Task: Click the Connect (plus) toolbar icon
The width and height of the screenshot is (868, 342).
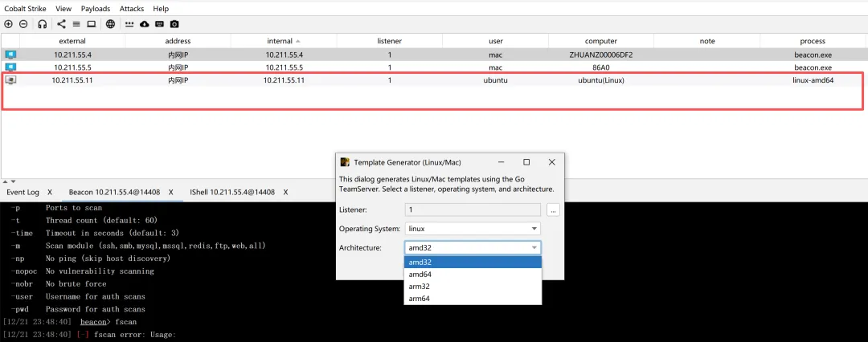Action: pos(8,24)
